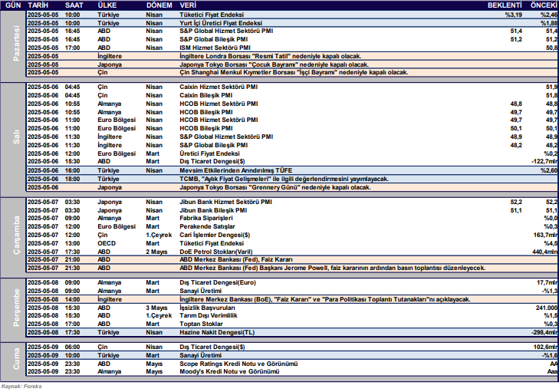Click the VERİ column header

click(188, 5)
